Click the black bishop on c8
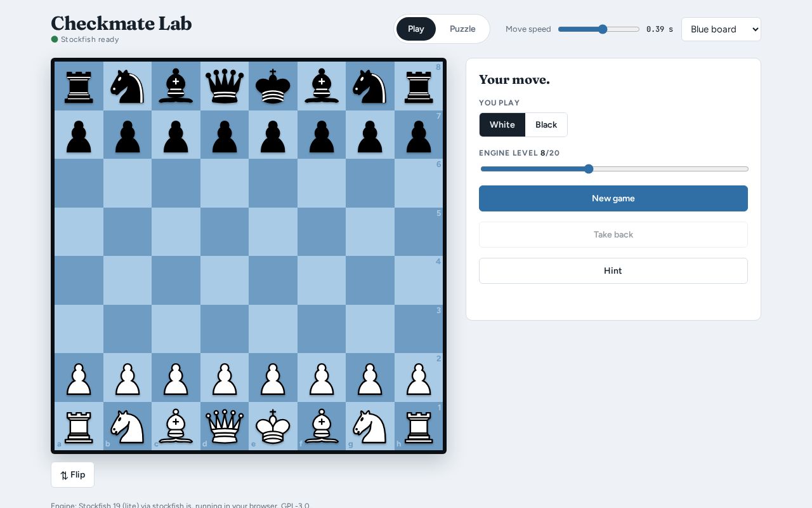This screenshot has width=812, height=508. point(176,86)
